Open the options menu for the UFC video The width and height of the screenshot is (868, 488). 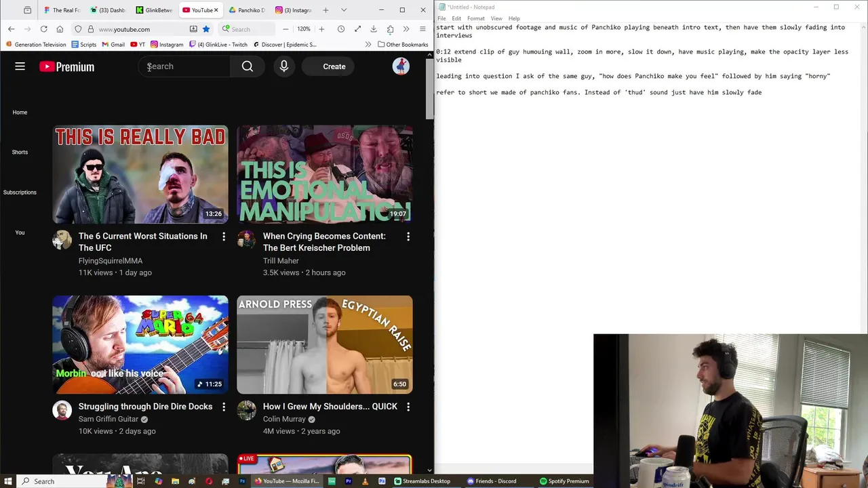(224, 237)
